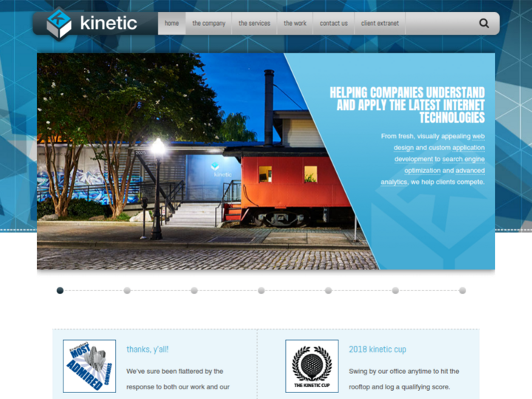This screenshot has height=399, width=532.
Task: Open the '2018 kinetic cup' heading link
Action: 377,349
